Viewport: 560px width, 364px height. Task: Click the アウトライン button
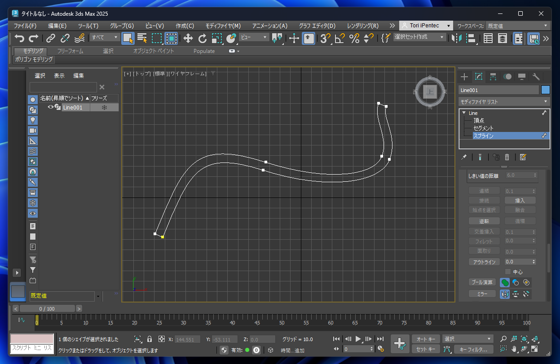tap(484, 262)
